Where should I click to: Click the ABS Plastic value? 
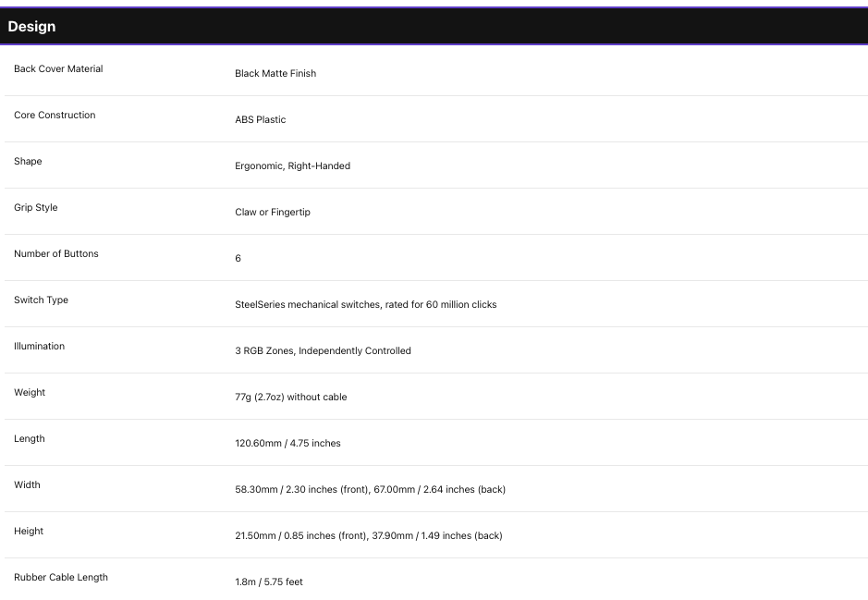[260, 119]
